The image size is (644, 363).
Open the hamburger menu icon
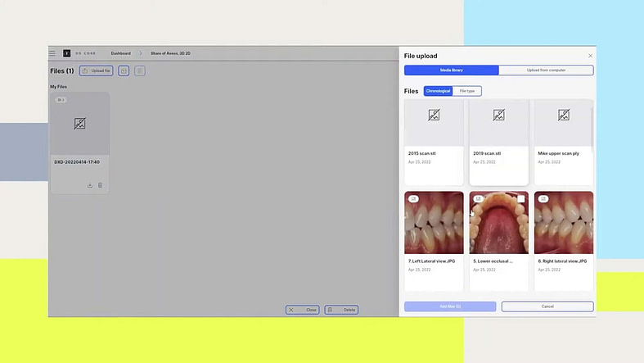tap(52, 53)
